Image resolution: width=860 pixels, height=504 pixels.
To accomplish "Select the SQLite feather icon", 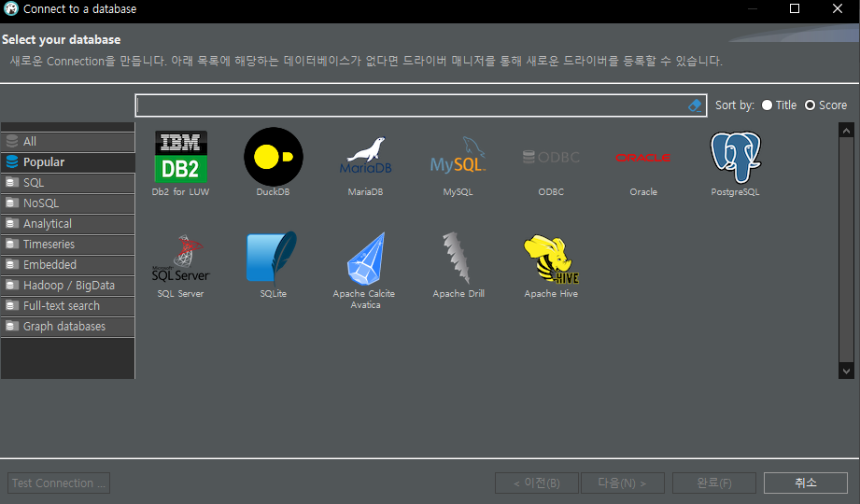I will pos(273,257).
